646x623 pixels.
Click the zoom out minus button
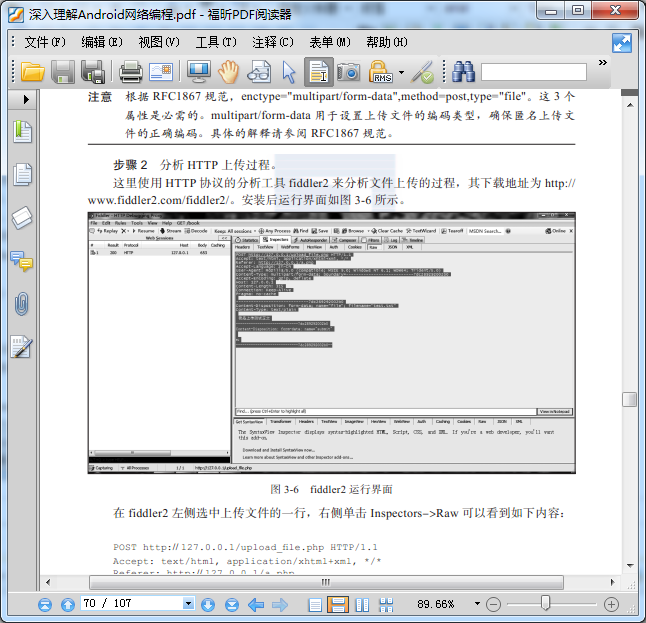coord(493,604)
